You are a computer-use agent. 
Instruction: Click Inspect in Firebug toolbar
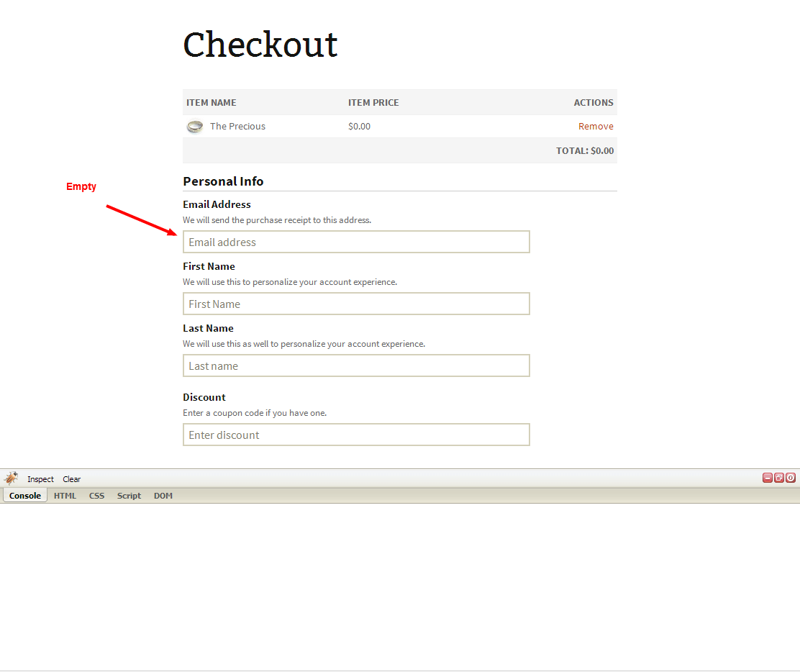(40, 479)
